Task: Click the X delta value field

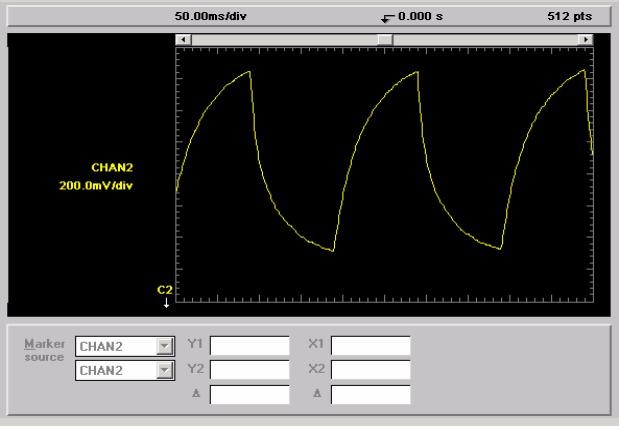Action: click(x=371, y=394)
